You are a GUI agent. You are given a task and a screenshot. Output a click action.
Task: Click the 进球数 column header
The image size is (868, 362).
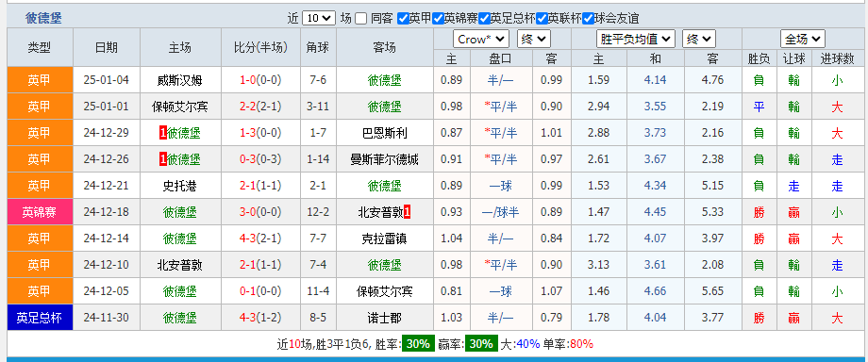837,58
